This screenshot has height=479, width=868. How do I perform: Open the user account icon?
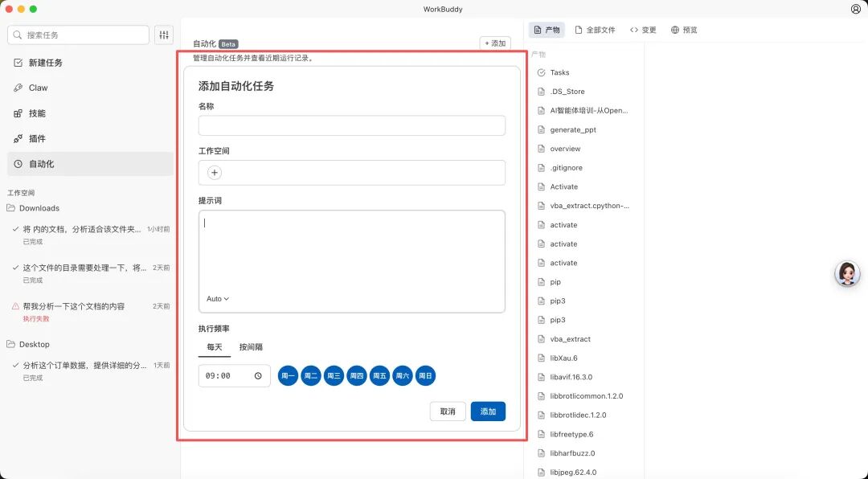[855, 9]
